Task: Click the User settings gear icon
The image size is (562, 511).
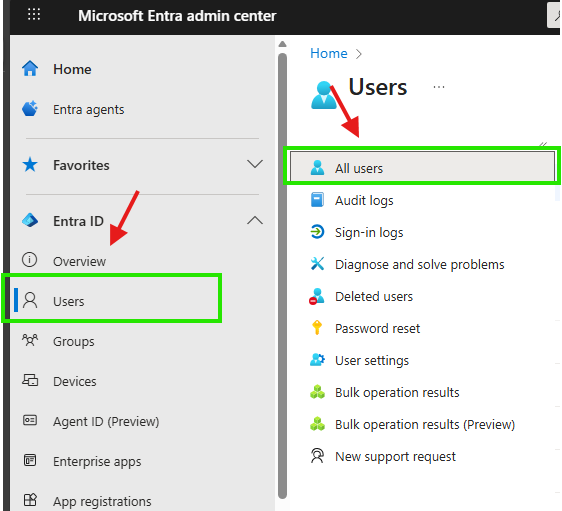Action: click(x=317, y=359)
